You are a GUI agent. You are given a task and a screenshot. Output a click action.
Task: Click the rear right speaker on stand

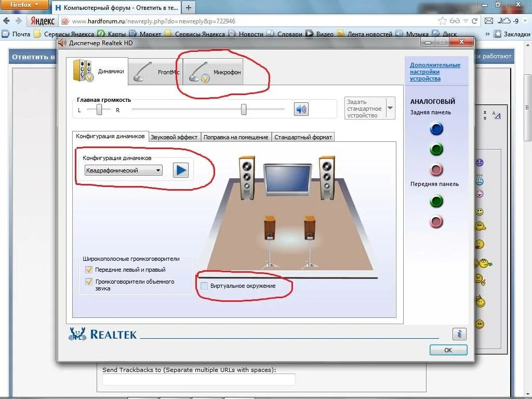(310, 241)
